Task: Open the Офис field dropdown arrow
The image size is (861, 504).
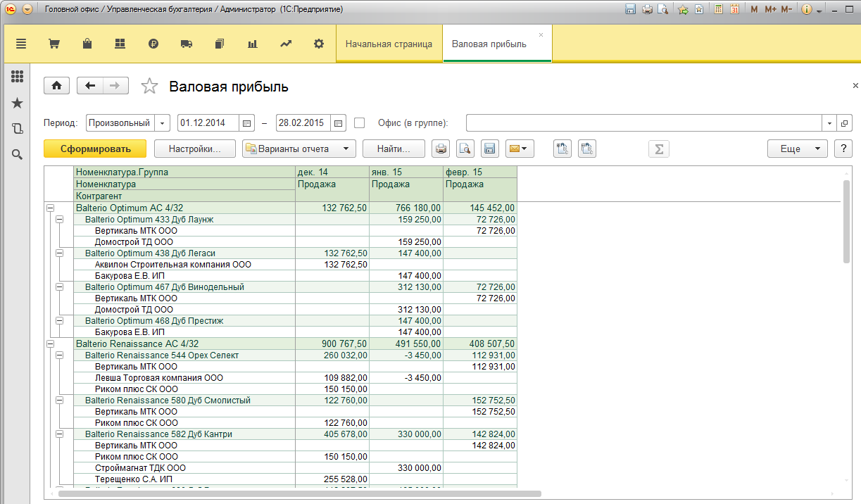Action: point(830,122)
